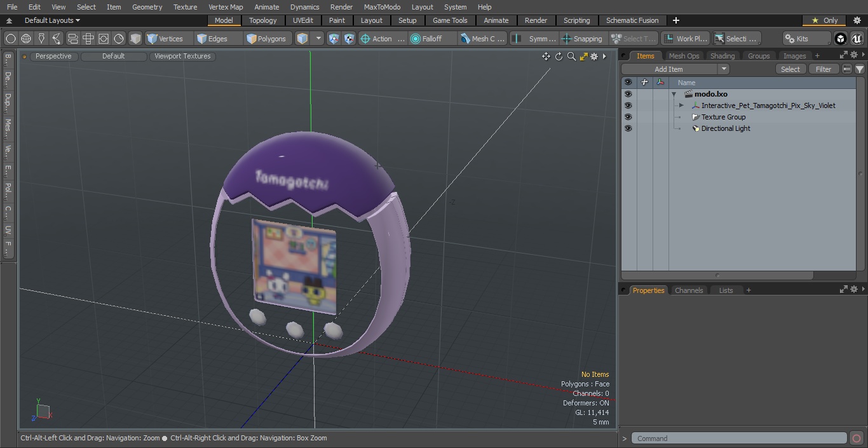Viewport: 868px width, 448px height.
Task: Click the viewport pan (move arrows) icon
Action: pyautogui.click(x=546, y=57)
